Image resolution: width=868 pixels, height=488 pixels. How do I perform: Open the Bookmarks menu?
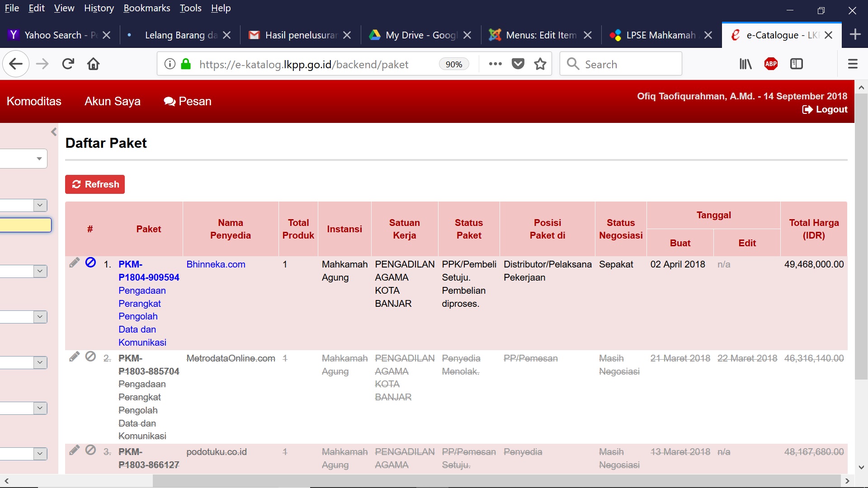coord(146,8)
